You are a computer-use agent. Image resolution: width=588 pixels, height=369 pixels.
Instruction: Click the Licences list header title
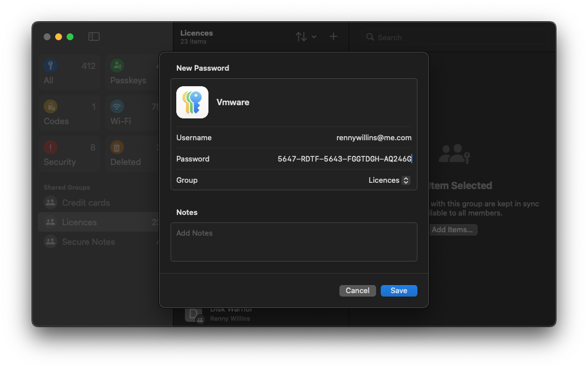196,33
